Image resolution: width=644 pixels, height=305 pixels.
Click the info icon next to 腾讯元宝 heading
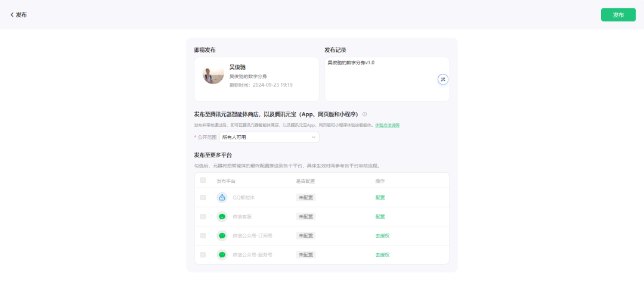[364, 114]
